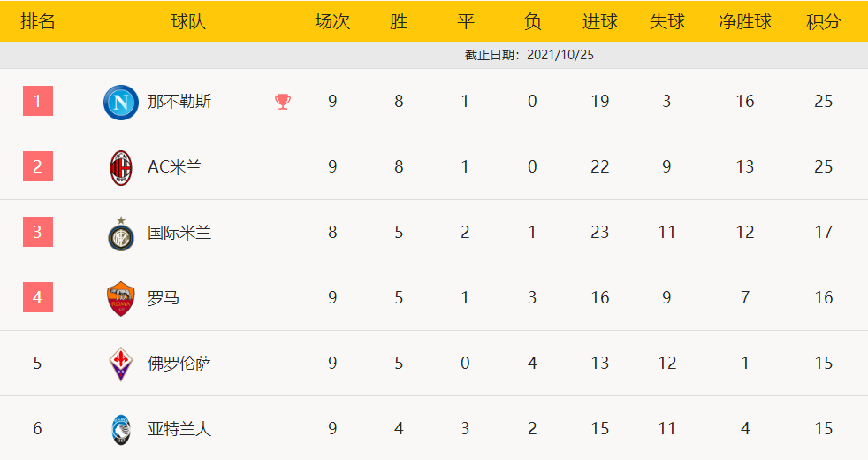
Task: Click Roma's 16 points cell
Action: pos(824,298)
